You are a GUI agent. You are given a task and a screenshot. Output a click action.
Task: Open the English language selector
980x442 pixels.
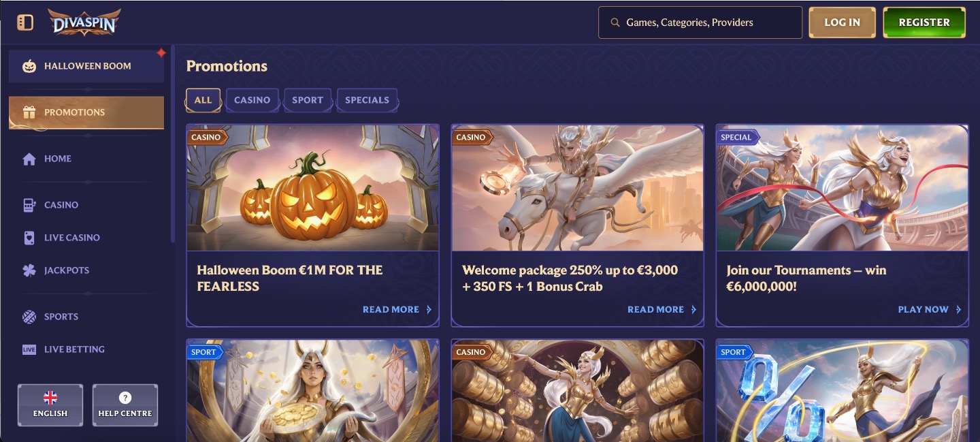point(50,405)
